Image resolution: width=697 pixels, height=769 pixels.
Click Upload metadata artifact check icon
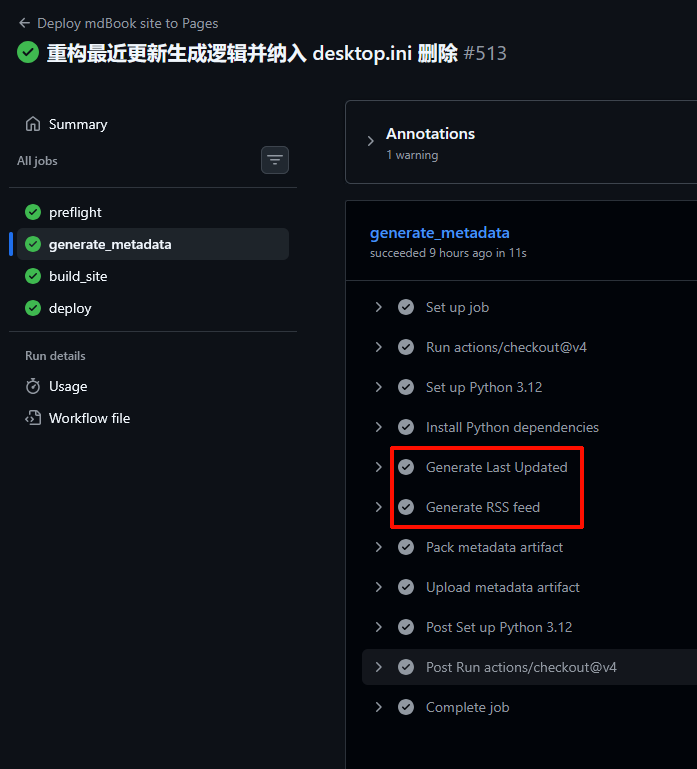[406, 587]
